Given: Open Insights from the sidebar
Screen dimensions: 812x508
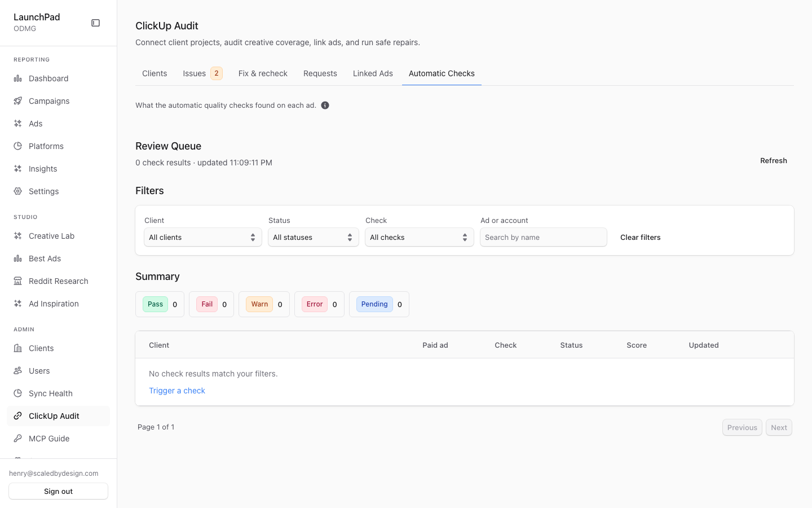Looking at the screenshot, I should (x=59, y=169).
